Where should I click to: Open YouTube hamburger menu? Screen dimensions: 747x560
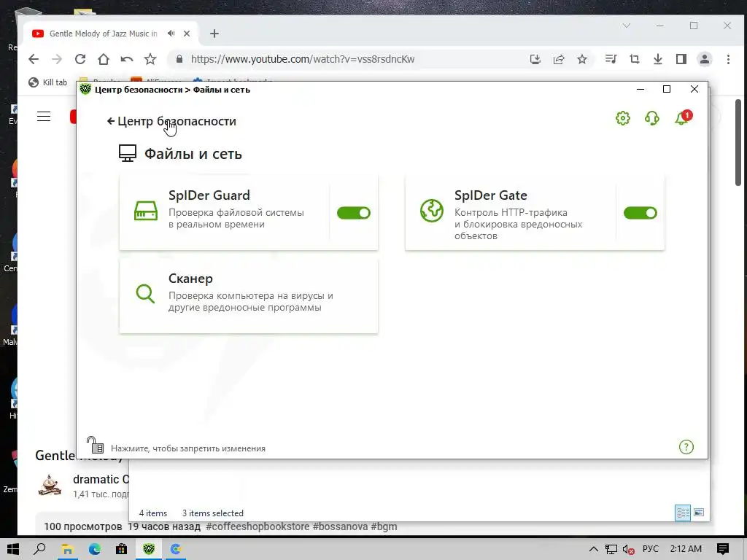[44, 116]
